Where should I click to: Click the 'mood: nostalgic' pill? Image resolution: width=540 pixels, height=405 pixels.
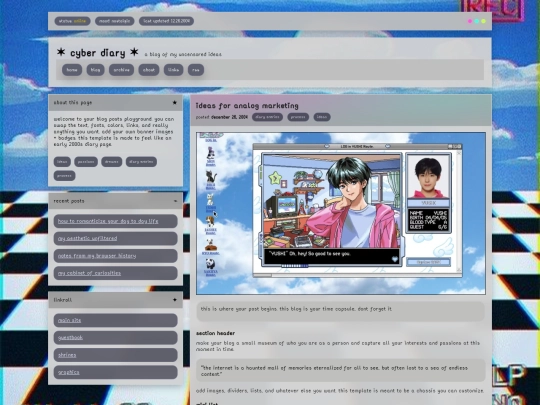115,21
